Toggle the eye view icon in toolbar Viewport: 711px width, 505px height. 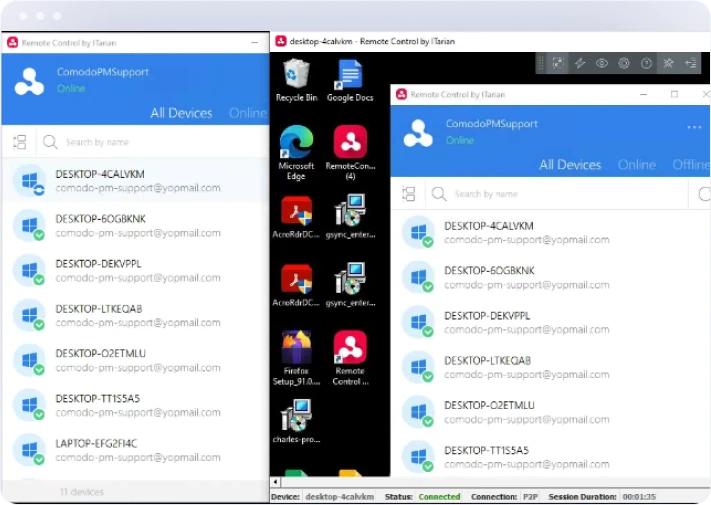pyautogui.click(x=602, y=63)
